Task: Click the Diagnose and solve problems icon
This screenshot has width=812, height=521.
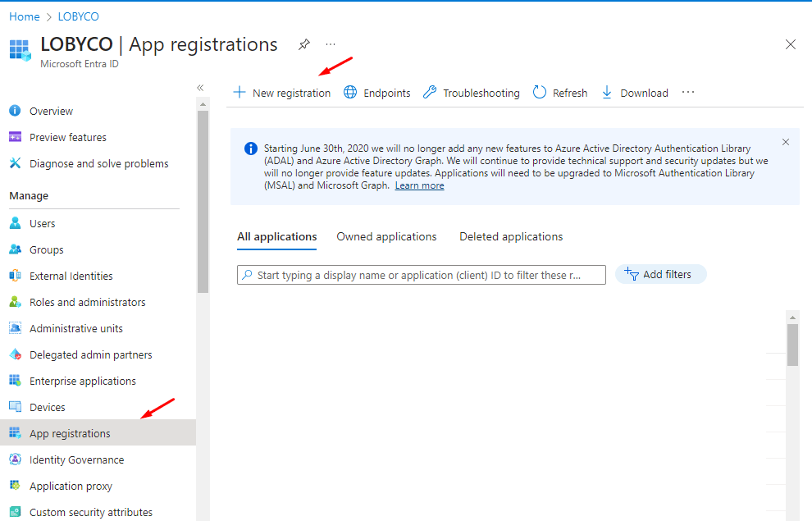Action: pos(15,163)
